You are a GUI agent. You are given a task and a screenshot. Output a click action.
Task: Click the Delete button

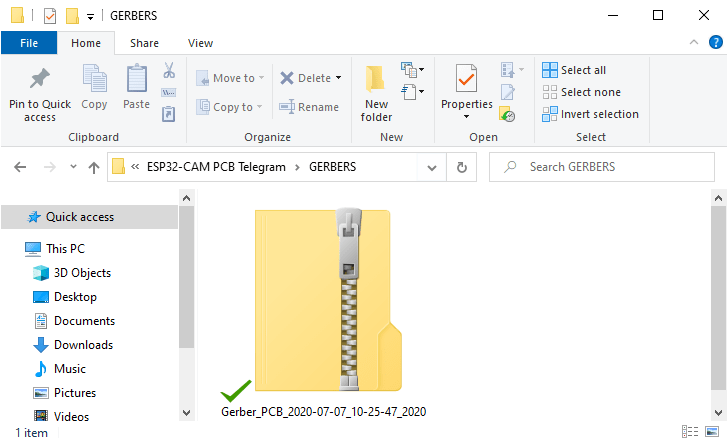(306, 78)
